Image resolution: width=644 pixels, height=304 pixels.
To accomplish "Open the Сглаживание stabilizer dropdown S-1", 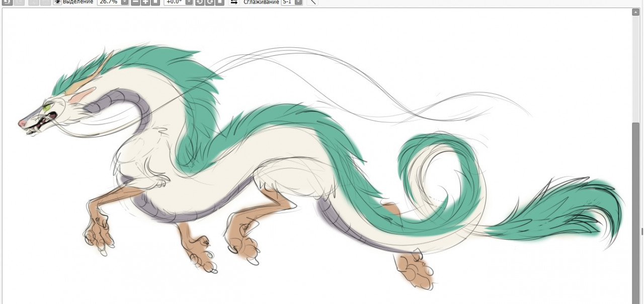I will click(x=298, y=2).
